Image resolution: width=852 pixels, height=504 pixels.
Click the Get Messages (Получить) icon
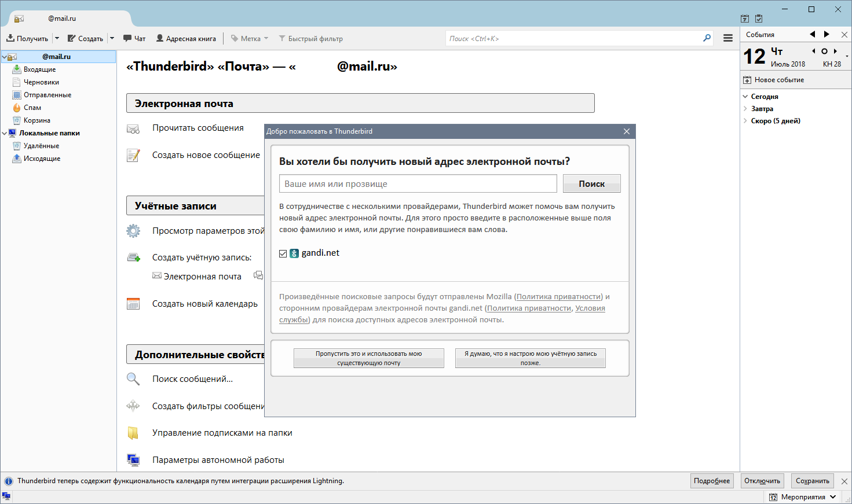pos(10,38)
